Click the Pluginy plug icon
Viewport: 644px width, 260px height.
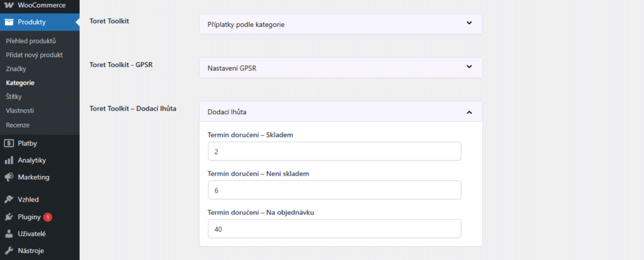pos(9,217)
